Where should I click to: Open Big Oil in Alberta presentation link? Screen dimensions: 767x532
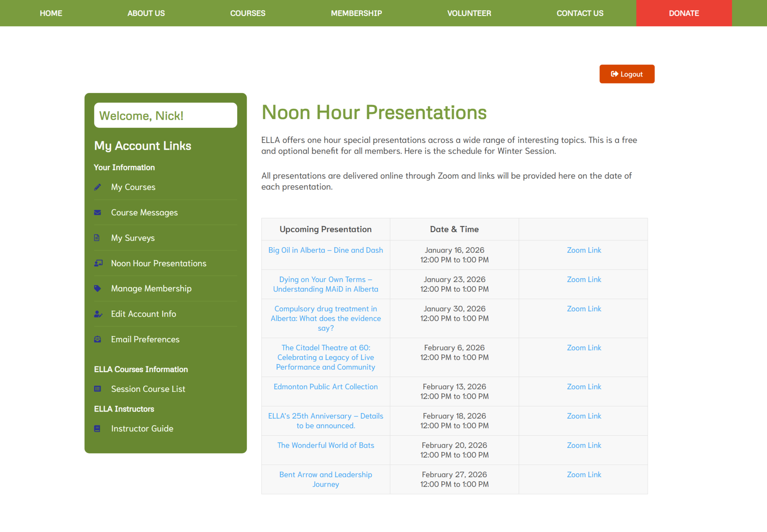325,250
